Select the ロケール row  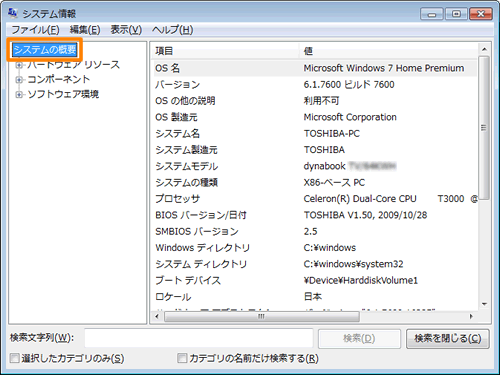click(x=315, y=297)
